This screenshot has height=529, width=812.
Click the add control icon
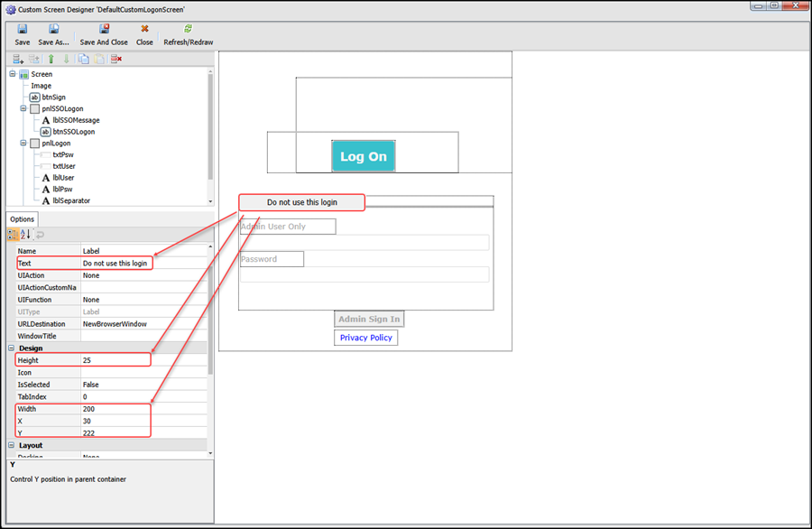tap(18, 59)
